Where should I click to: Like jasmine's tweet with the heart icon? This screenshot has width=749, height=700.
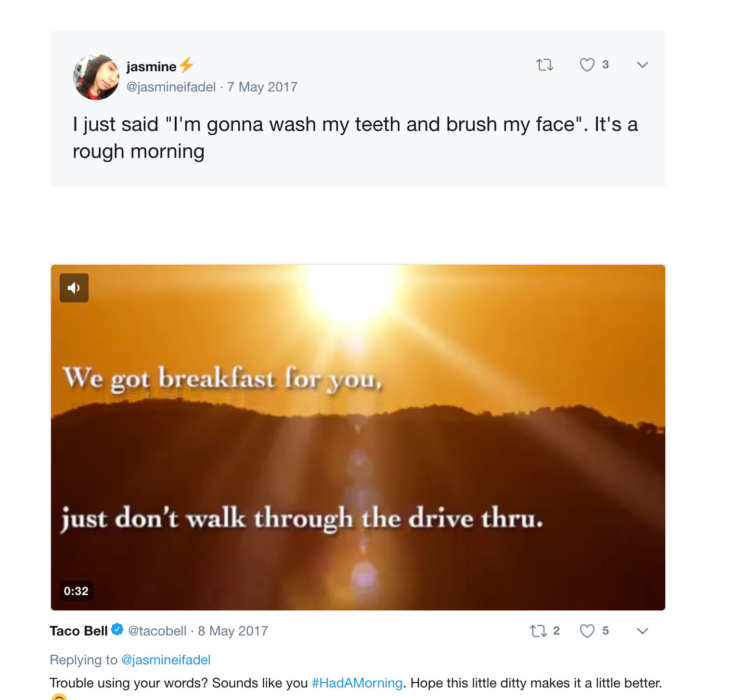point(587,65)
